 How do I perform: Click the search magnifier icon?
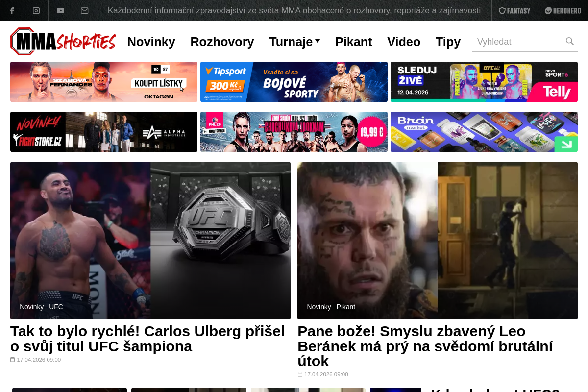point(569,41)
